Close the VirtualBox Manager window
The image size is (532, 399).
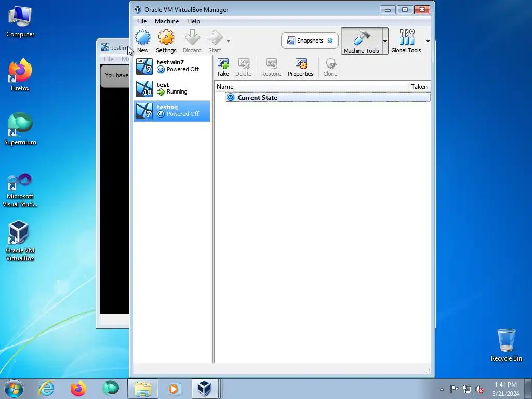[x=422, y=9]
